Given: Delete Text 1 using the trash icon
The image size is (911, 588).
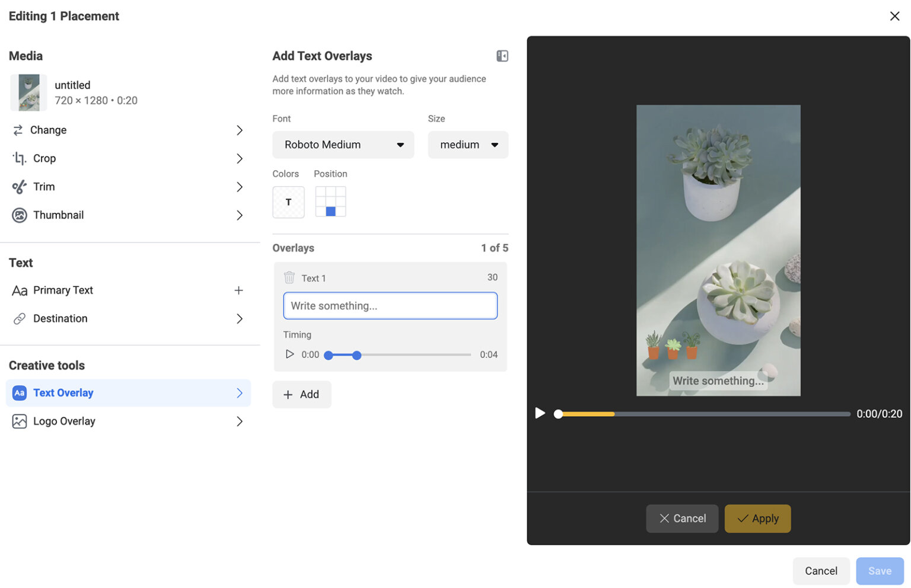Looking at the screenshot, I should (x=289, y=277).
